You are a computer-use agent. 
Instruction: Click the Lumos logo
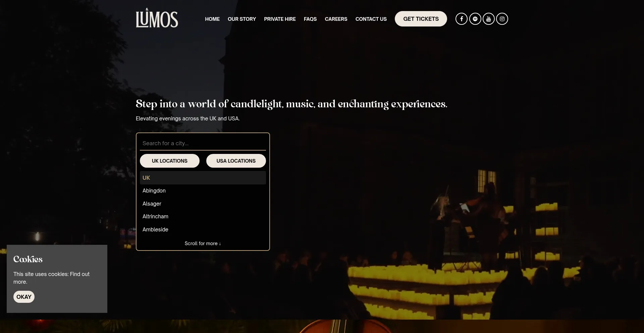coord(157,18)
